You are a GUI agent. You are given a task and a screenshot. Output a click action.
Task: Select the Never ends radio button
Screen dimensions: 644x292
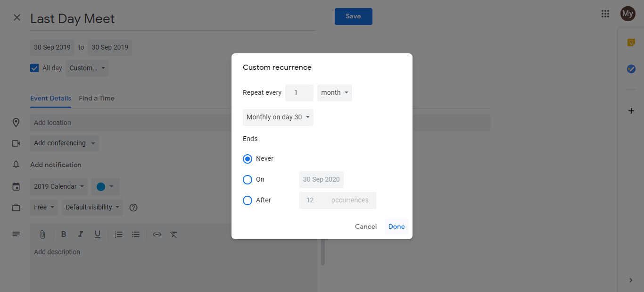pyautogui.click(x=248, y=159)
